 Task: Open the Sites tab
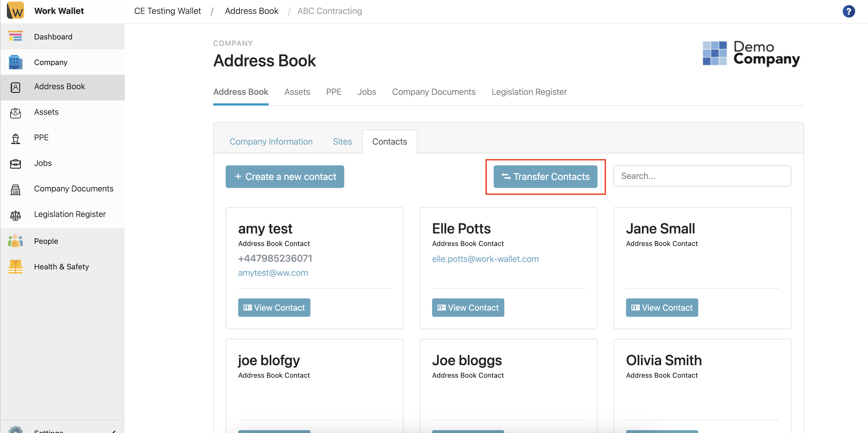pyautogui.click(x=342, y=142)
